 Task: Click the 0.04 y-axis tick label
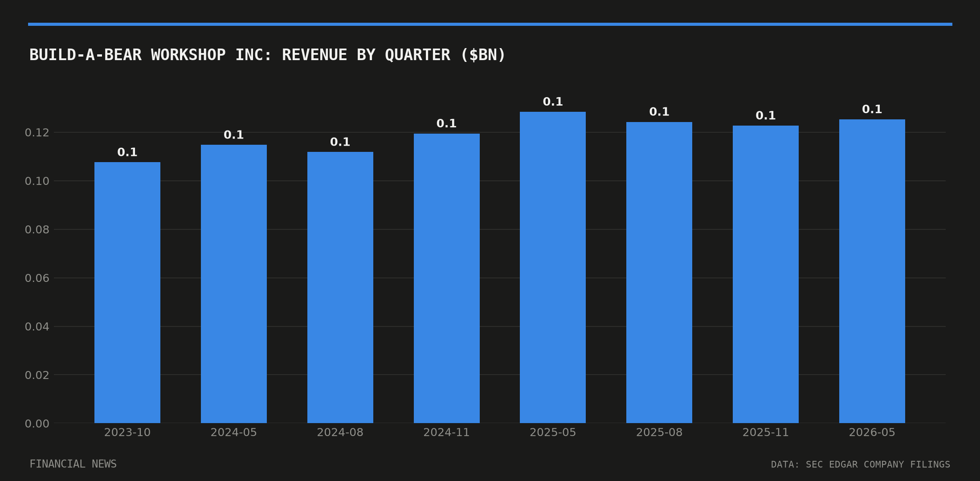pyautogui.click(x=37, y=327)
